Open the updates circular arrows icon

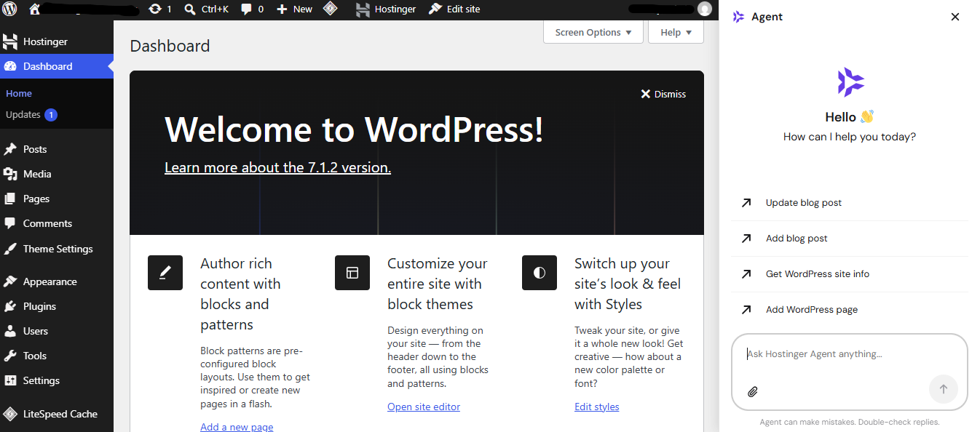click(154, 9)
